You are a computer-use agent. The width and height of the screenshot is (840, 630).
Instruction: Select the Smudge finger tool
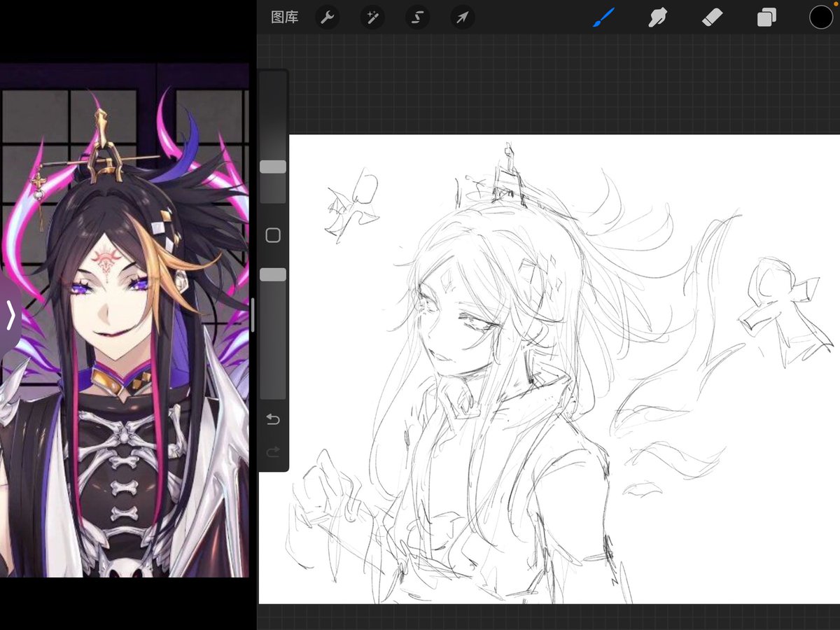point(657,17)
